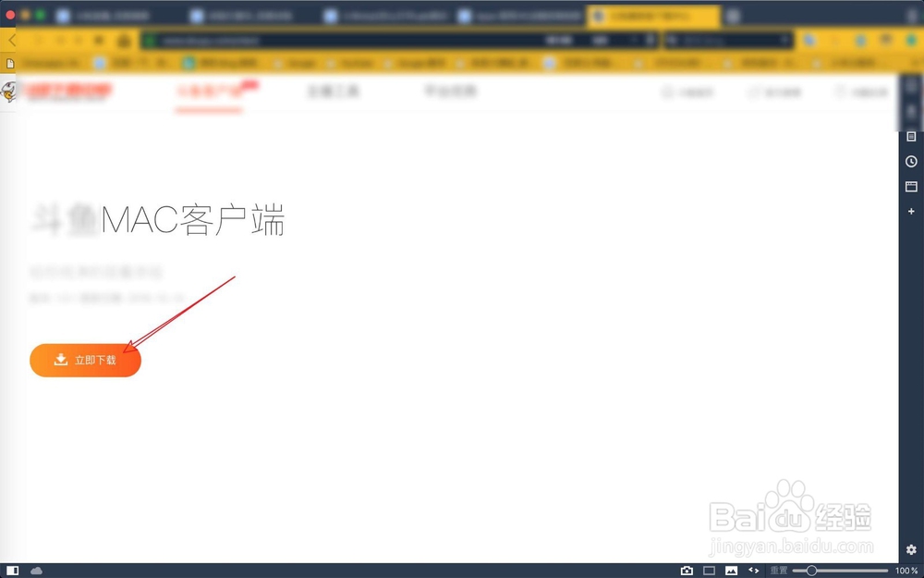This screenshot has height=578, width=924.
Task: Select the highlighted client download nav tab
Action: point(209,92)
